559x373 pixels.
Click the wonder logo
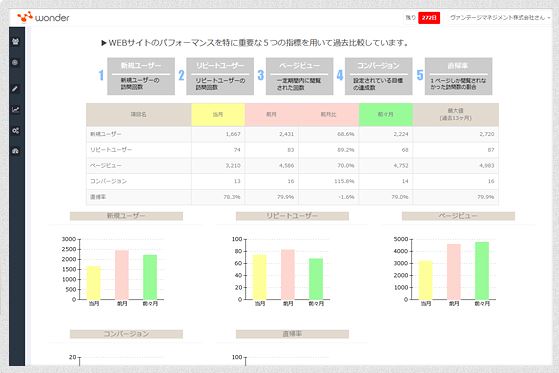[43, 17]
